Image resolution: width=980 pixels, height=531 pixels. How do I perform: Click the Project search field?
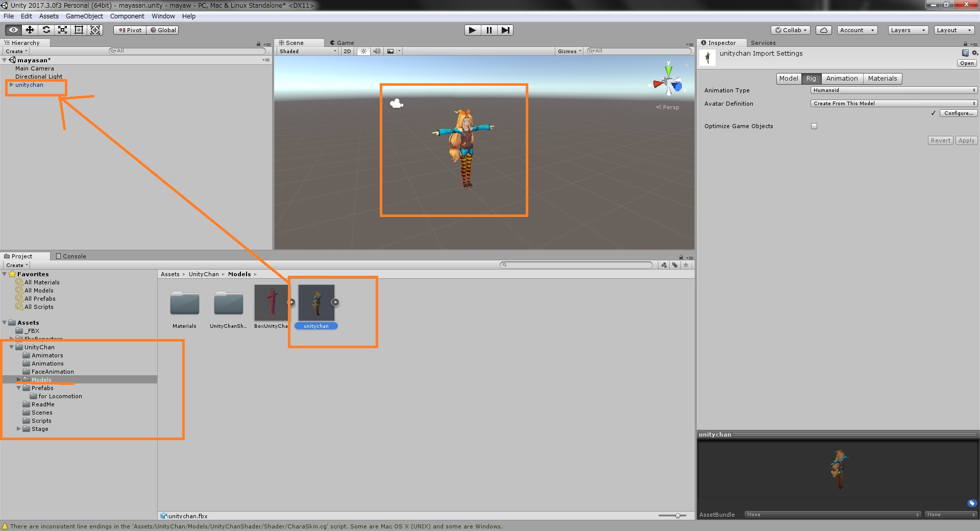(576, 265)
